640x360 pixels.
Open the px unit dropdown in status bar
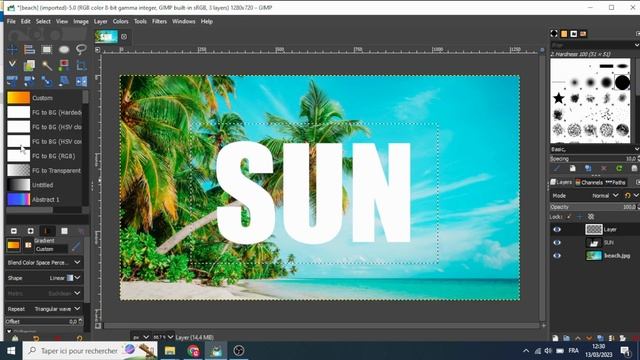141,337
